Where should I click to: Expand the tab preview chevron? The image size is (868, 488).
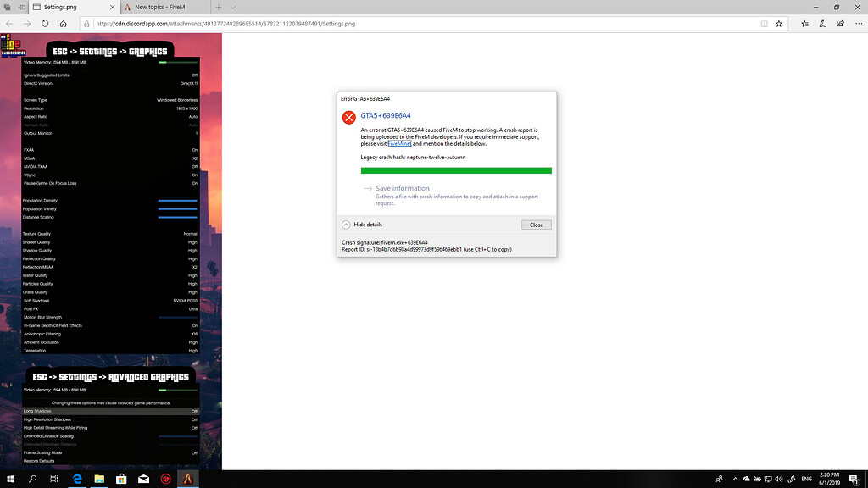(x=232, y=7)
